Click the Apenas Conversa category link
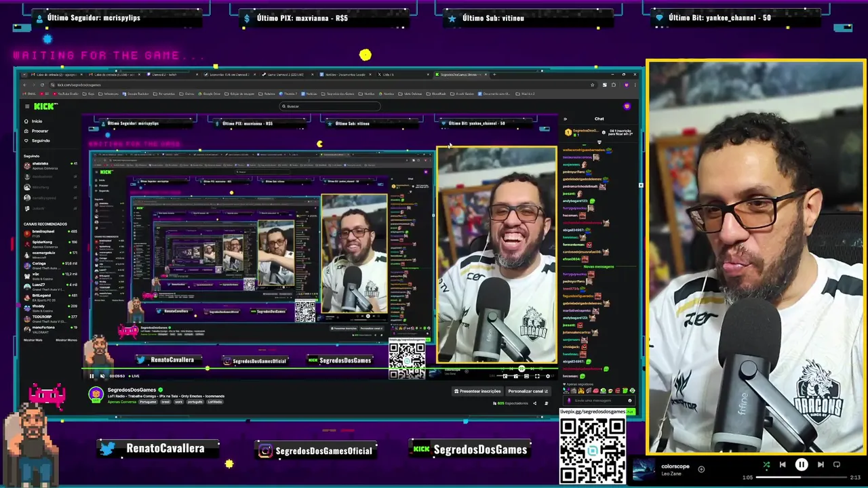Image resolution: width=868 pixels, height=488 pixels. coord(122,402)
